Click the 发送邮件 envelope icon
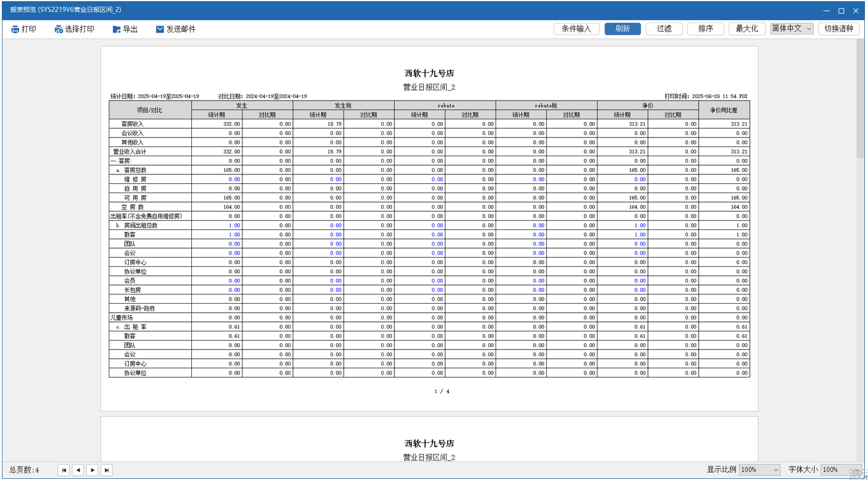The height and width of the screenshot is (482, 868). click(160, 29)
